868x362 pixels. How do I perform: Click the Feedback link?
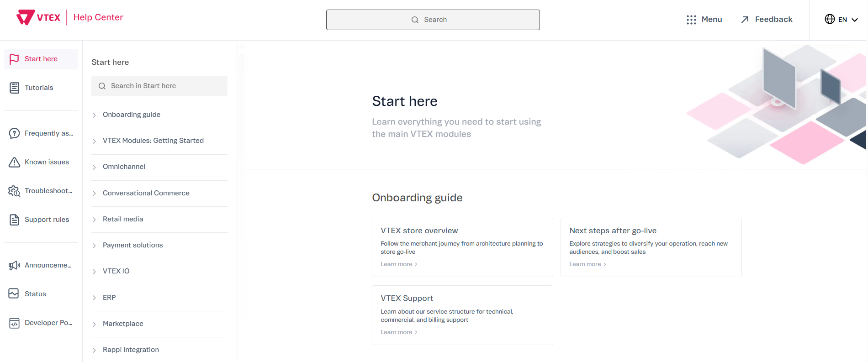coord(767,20)
